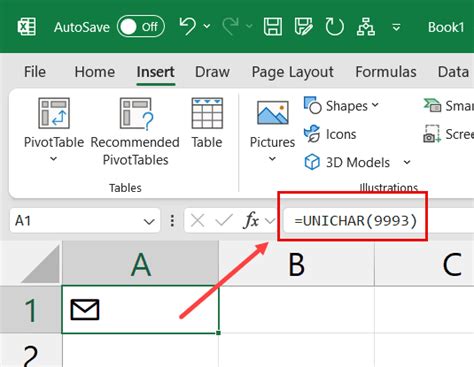Open the Undo history dropdown arrow
474x367 pixels.
click(207, 26)
